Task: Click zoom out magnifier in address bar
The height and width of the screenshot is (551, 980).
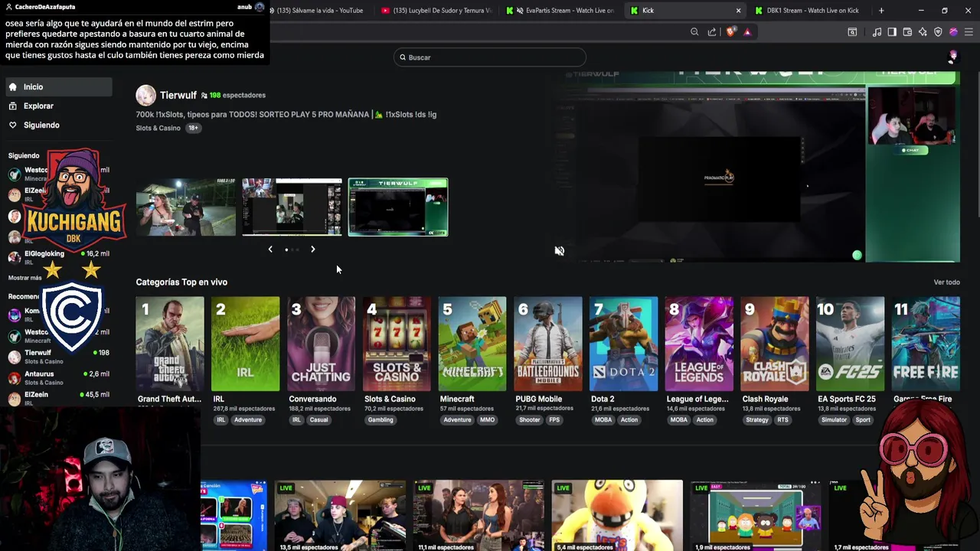Action: tap(694, 32)
